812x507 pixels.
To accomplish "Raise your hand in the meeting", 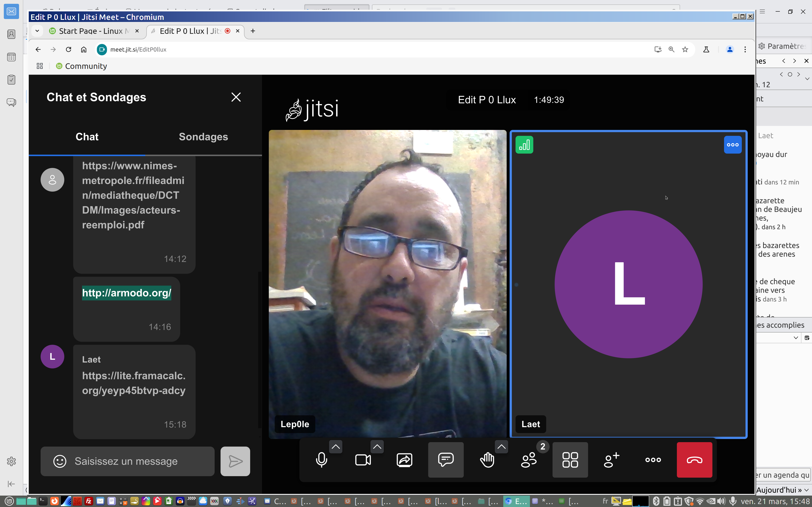I will click(x=487, y=460).
